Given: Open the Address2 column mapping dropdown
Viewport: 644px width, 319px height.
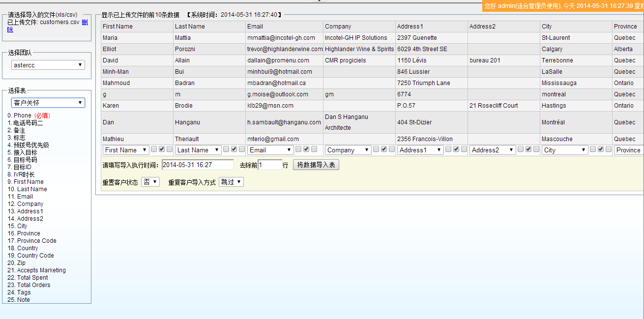Looking at the screenshot, I should click(x=493, y=150).
